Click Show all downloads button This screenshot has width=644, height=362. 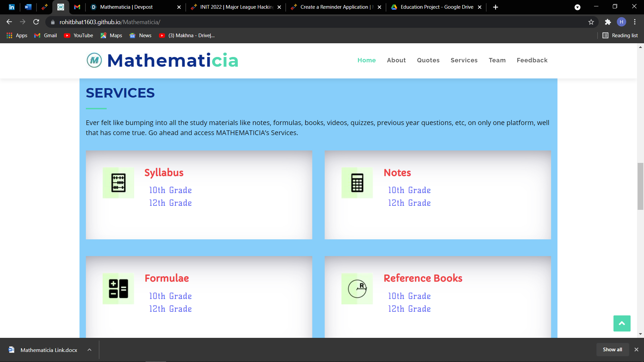612,350
